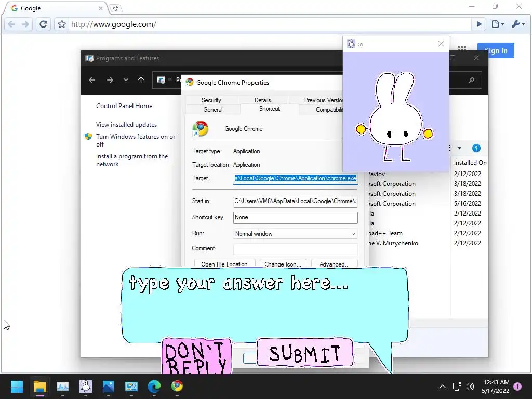The width and height of the screenshot is (532, 399).
Task: Click the Go play arrow icon
Action: (479, 24)
